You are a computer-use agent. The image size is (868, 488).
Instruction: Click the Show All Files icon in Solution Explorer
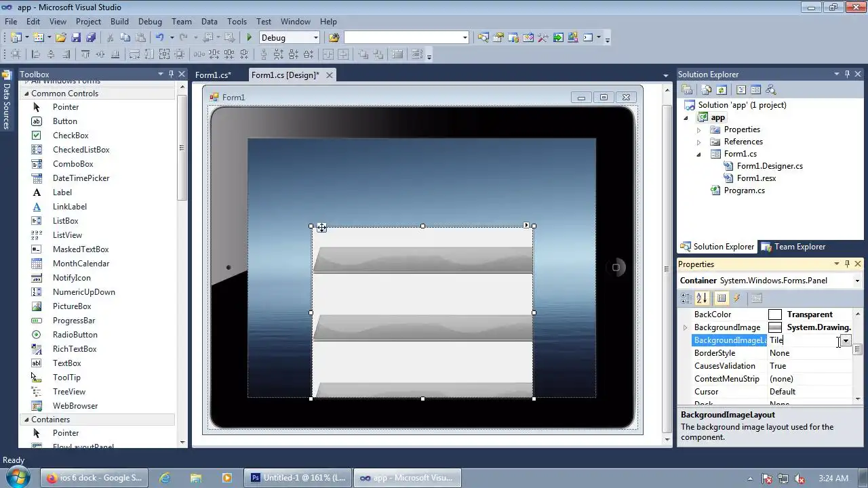(707, 89)
